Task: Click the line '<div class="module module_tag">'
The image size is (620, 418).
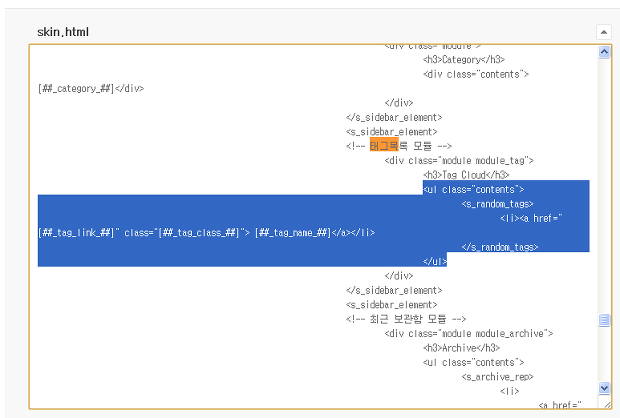Action: tap(459, 161)
